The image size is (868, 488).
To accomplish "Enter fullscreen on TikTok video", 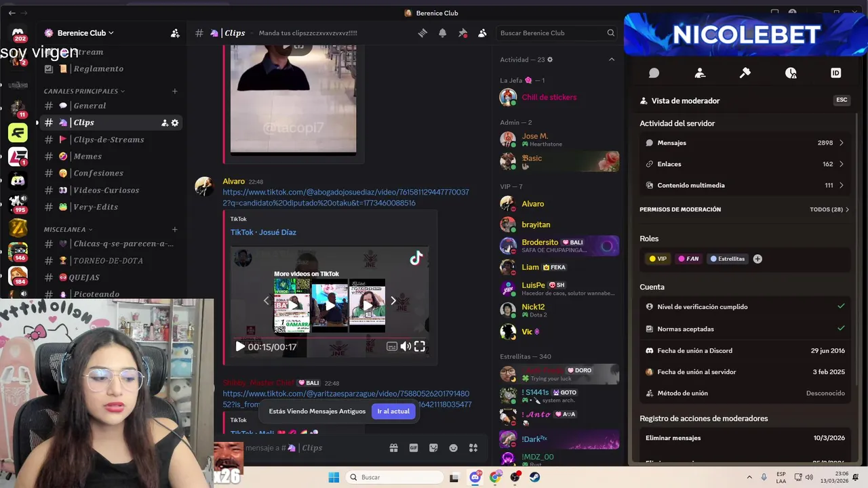I will pos(420,346).
